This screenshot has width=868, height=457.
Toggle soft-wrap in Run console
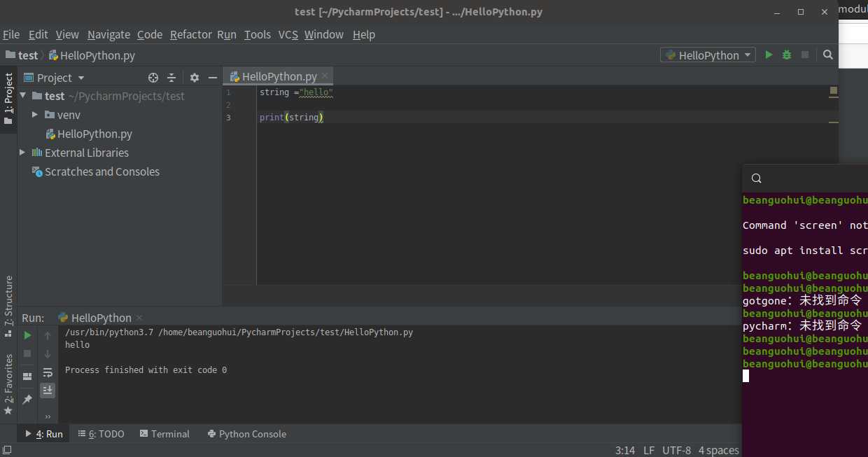coord(48,372)
